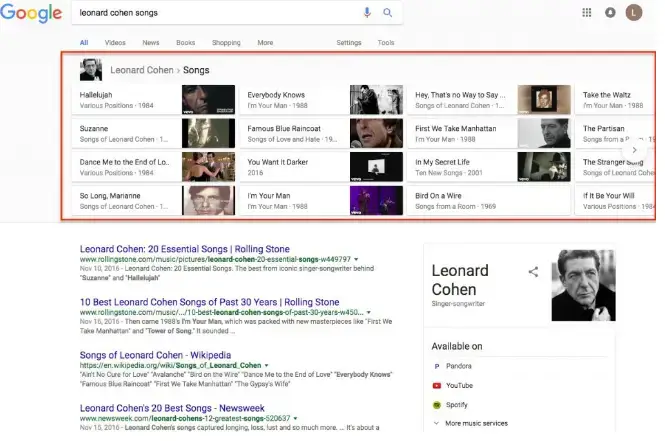Click the So Long, Marianne thumbnail

tap(208, 201)
